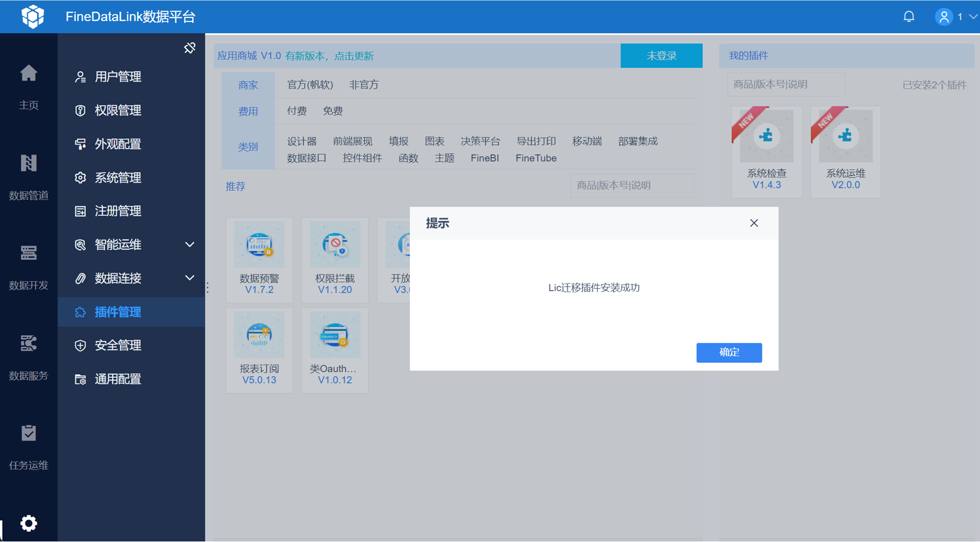Select 插件管理 menu item

[131, 312]
